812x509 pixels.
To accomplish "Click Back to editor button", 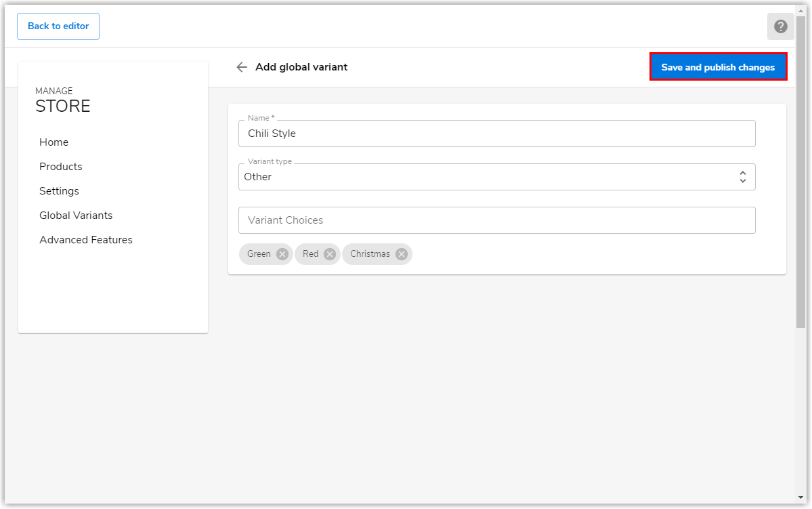I will (58, 26).
